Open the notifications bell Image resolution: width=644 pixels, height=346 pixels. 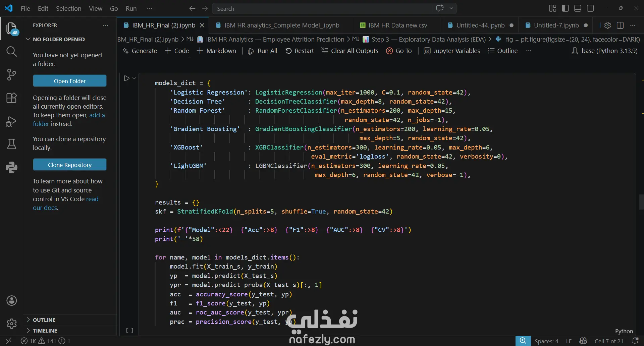pyautogui.click(x=635, y=341)
